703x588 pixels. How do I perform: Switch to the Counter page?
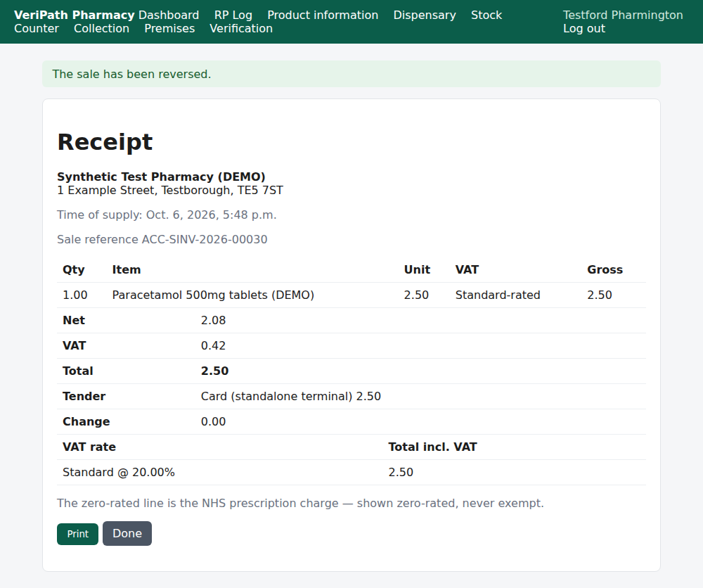pos(37,28)
